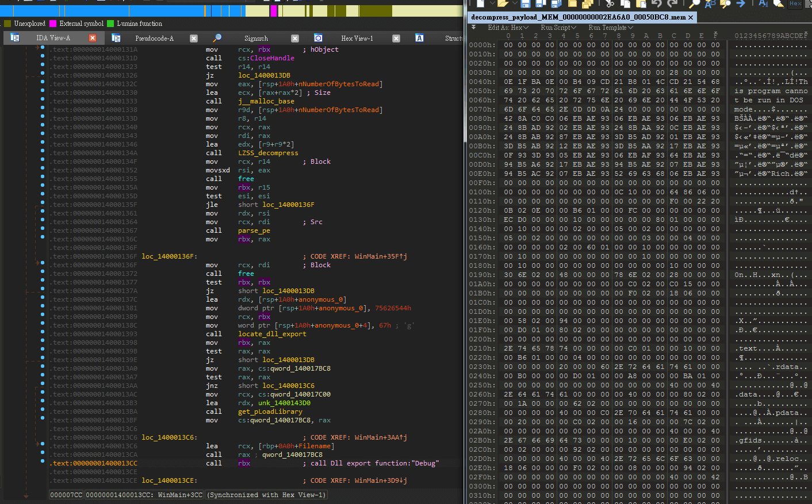Click the Redo arrow icon in hex editor toolbar
The height and width of the screenshot is (504, 812).
tap(672, 3)
